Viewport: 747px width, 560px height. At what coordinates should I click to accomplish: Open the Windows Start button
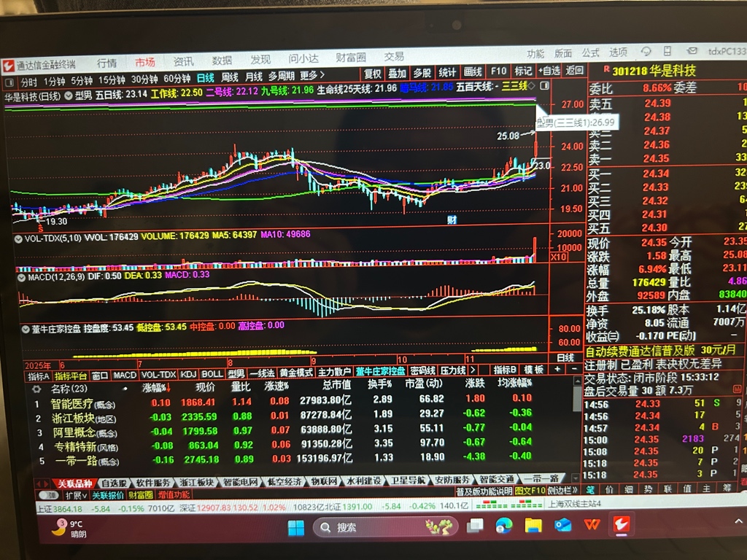[x=296, y=527]
